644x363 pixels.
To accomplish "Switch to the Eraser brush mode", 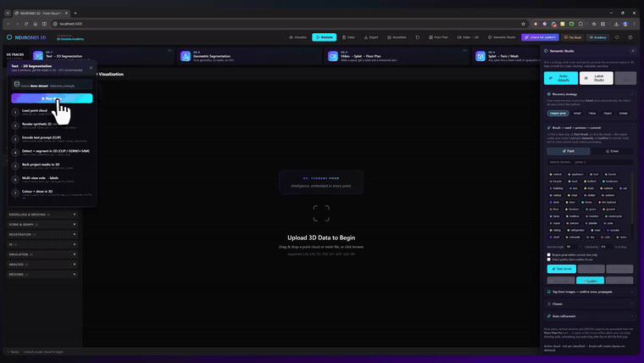I will (612, 151).
